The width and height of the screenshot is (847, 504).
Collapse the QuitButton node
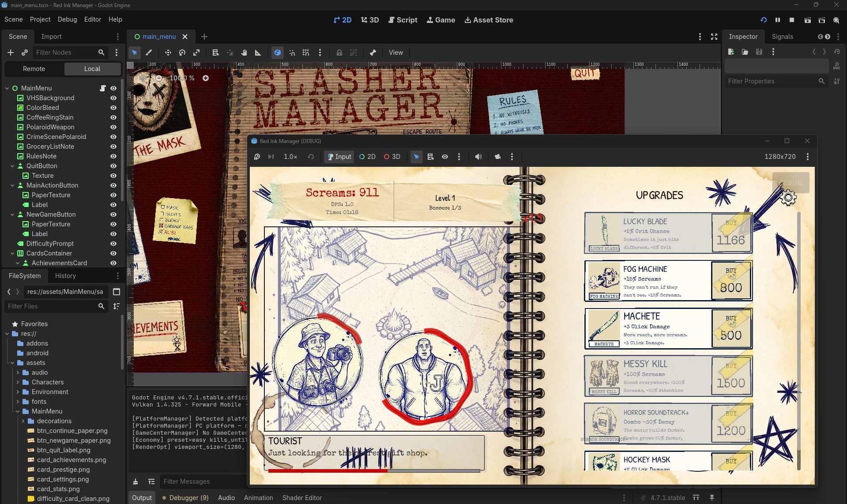[x=12, y=166]
